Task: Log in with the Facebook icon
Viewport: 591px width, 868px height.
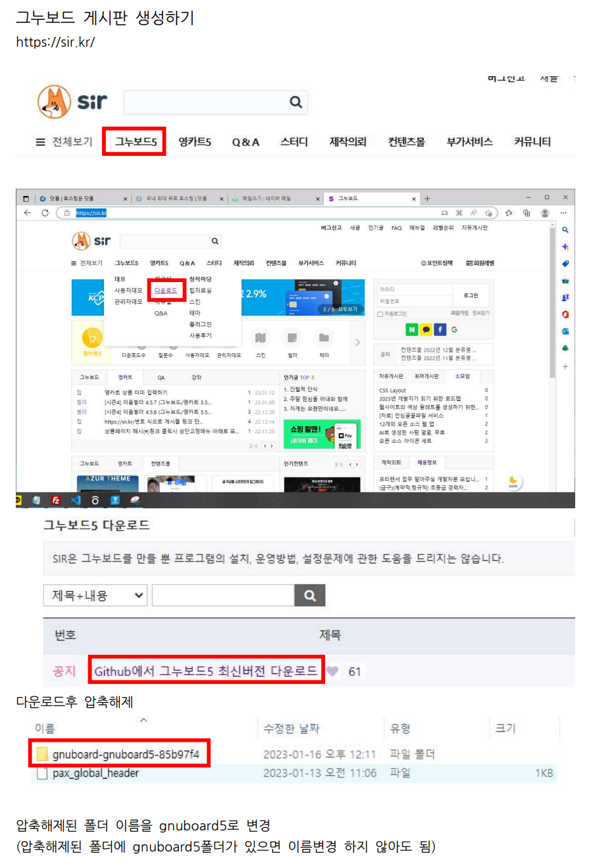Action: coord(440,329)
